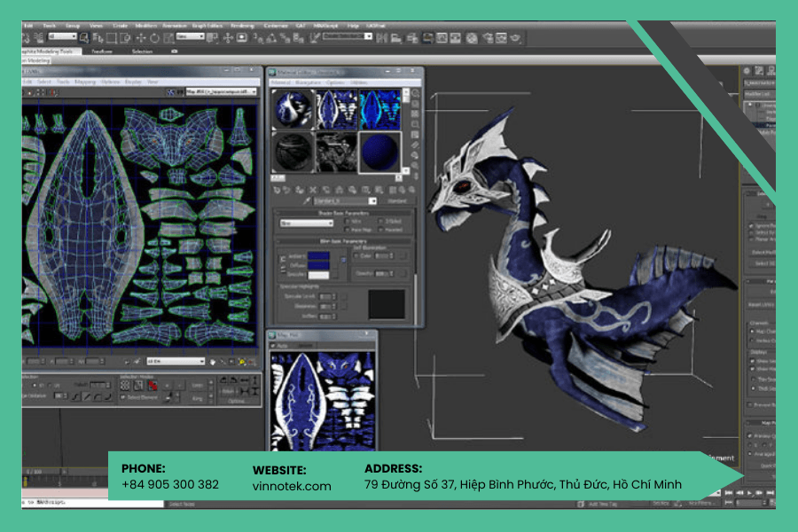Screen dimensions: 798x532
Task: Click the hand Pan tool in UV editor
Action: point(212,362)
